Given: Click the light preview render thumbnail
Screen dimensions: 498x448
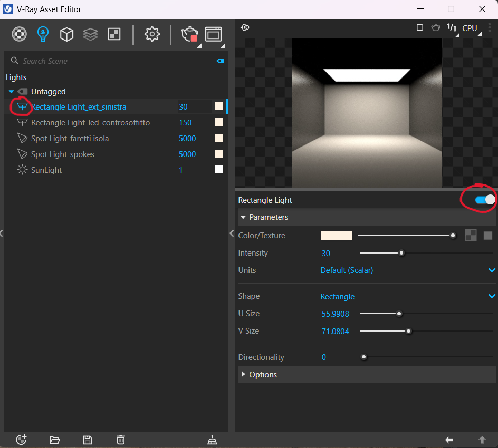Looking at the screenshot, I should [367, 113].
